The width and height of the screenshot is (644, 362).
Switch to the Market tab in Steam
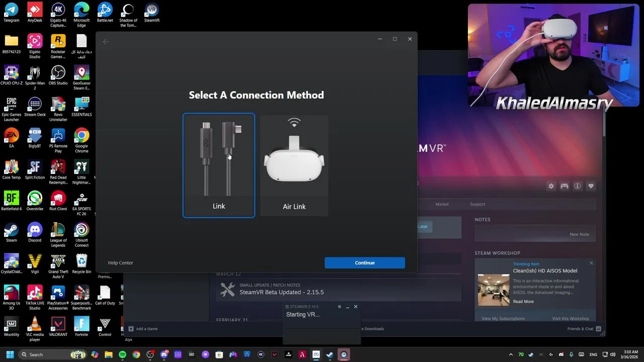[x=442, y=204]
